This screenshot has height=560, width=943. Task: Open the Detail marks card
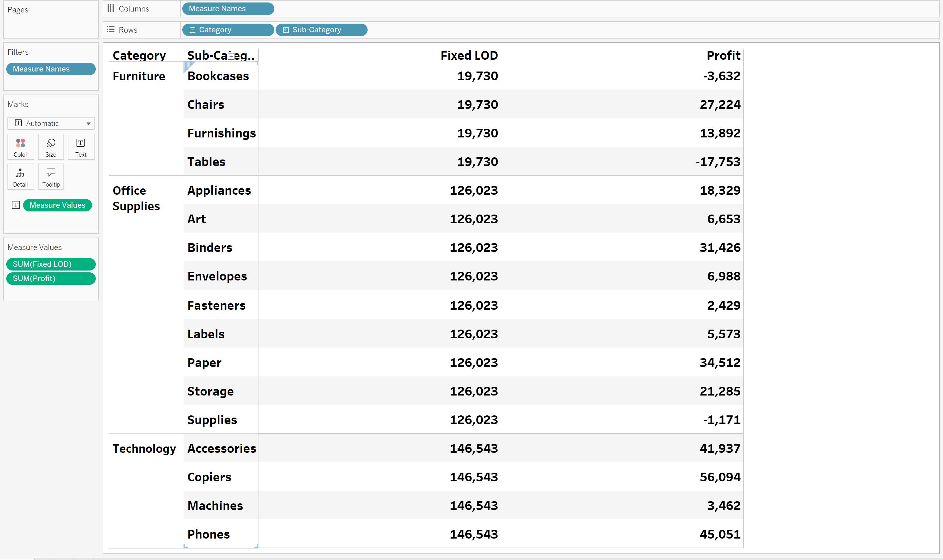[x=21, y=177]
